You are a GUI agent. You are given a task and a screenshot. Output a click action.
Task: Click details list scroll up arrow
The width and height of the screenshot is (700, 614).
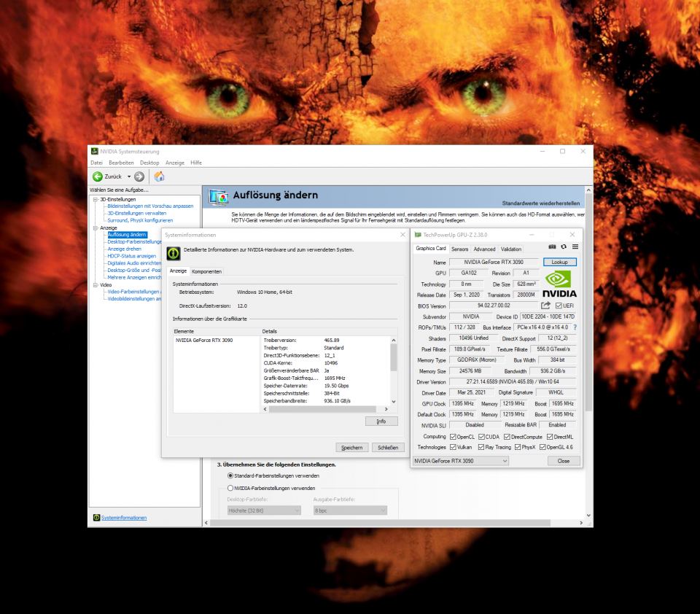point(393,341)
